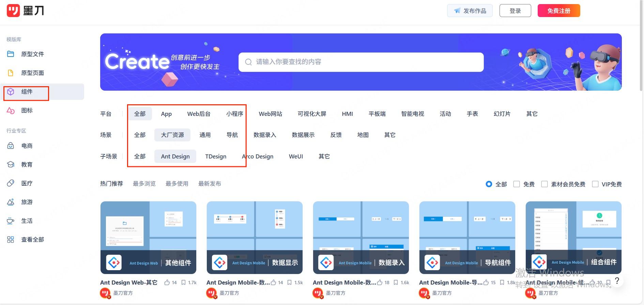Click the search magnifier icon in banner
This screenshot has width=644, height=305.
(248, 62)
